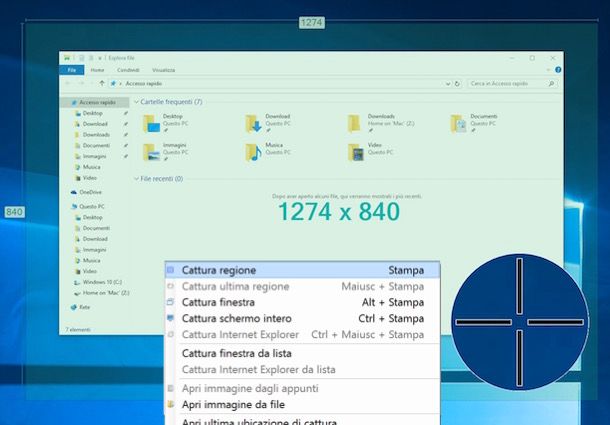Screen dimensions: 610x425
Task: Click the Cattura schermo intero monitor icon
Action: click(170, 319)
